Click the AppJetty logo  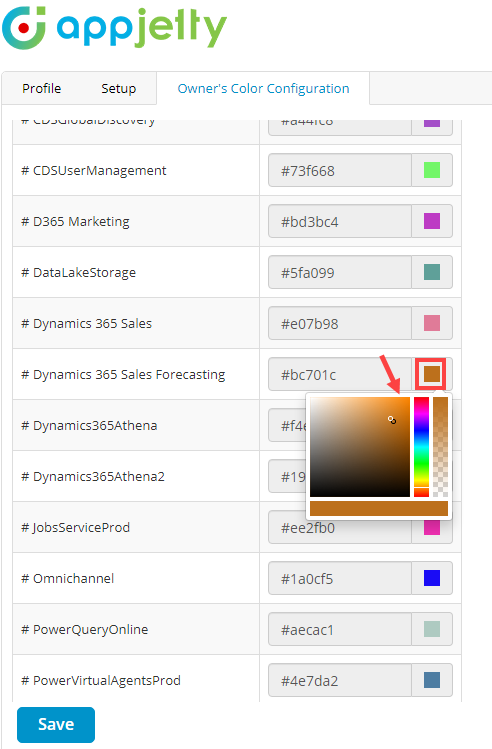coord(114,28)
